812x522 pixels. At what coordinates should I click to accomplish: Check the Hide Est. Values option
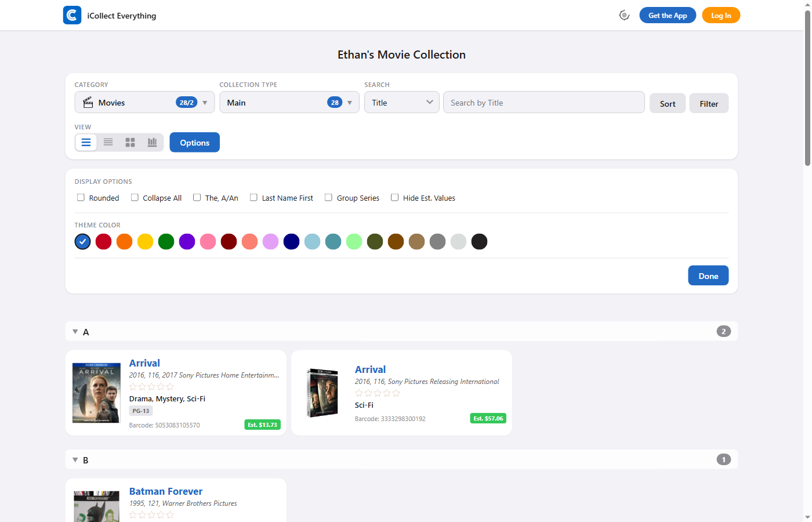pyautogui.click(x=394, y=197)
